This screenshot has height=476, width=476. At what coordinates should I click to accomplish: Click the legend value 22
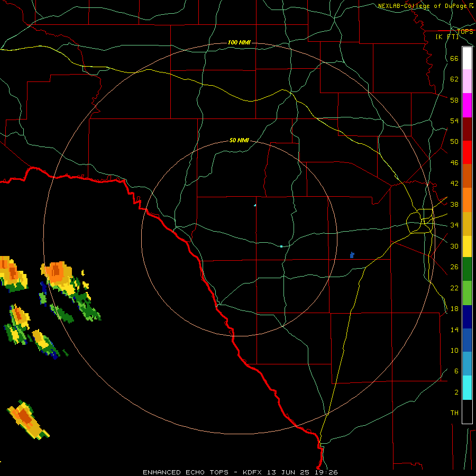[454, 288]
